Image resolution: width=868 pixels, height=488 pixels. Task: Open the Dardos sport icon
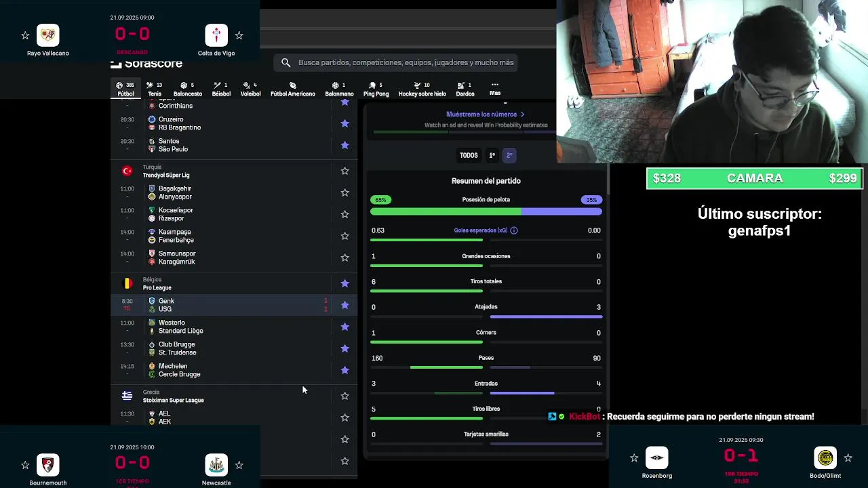tap(465, 89)
